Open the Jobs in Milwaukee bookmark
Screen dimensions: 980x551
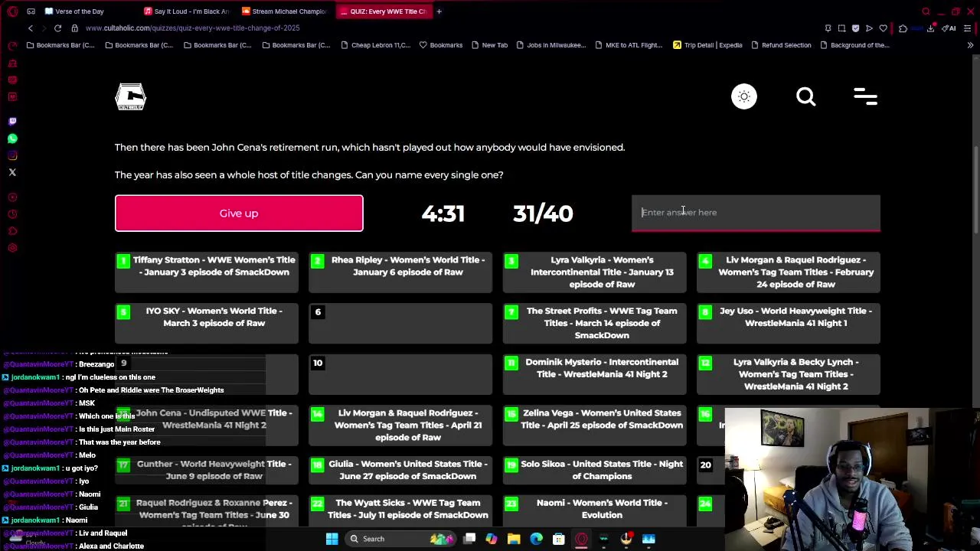coord(550,45)
